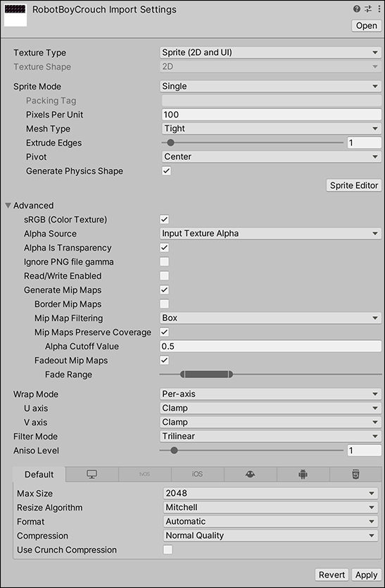
Task: Toggle Generate Mip Maps checkbox
Action: pos(164,290)
